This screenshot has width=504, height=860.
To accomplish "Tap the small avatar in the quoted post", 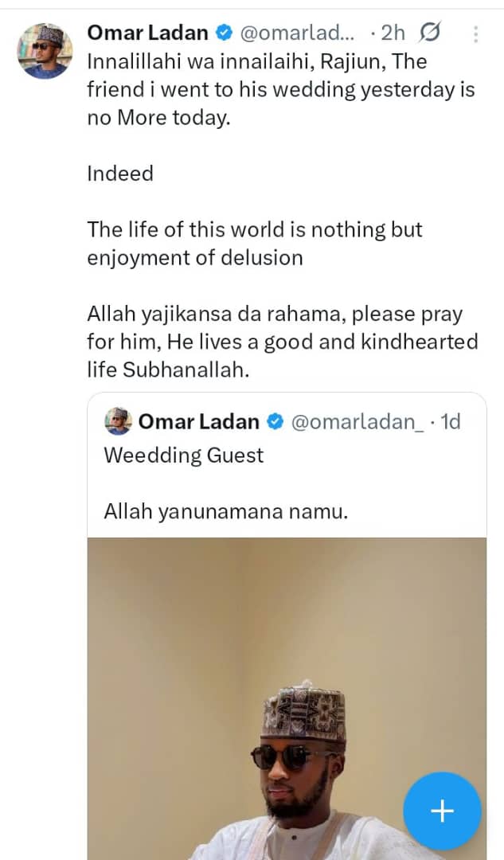I will 118,421.
